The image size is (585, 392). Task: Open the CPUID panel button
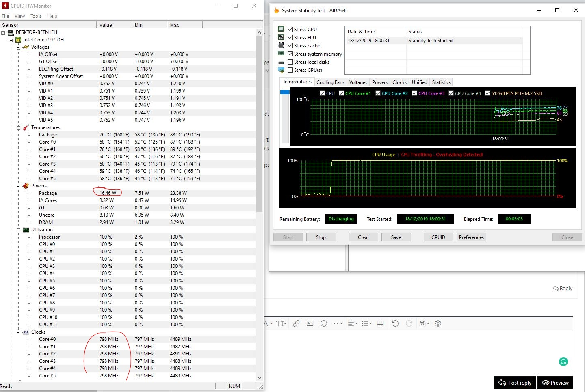click(438, 237)
